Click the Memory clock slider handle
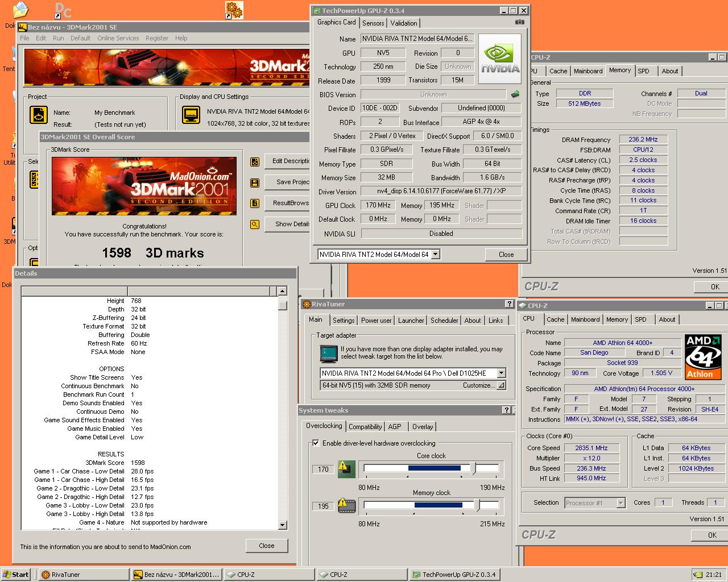 [x=478, y=505]
